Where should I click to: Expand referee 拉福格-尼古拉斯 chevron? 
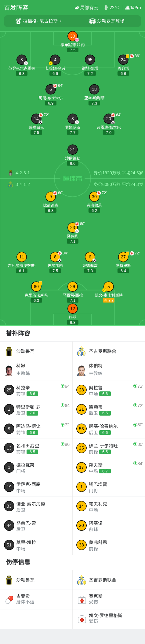click(x=61, y=21)
